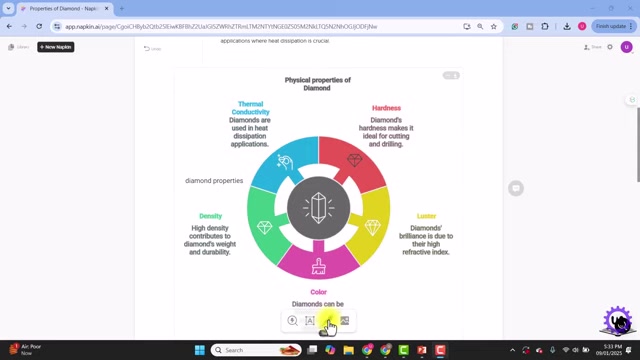Select the Thermal Conductivity heading
This screenshot has width=640, height=360.
pos(250,108)
